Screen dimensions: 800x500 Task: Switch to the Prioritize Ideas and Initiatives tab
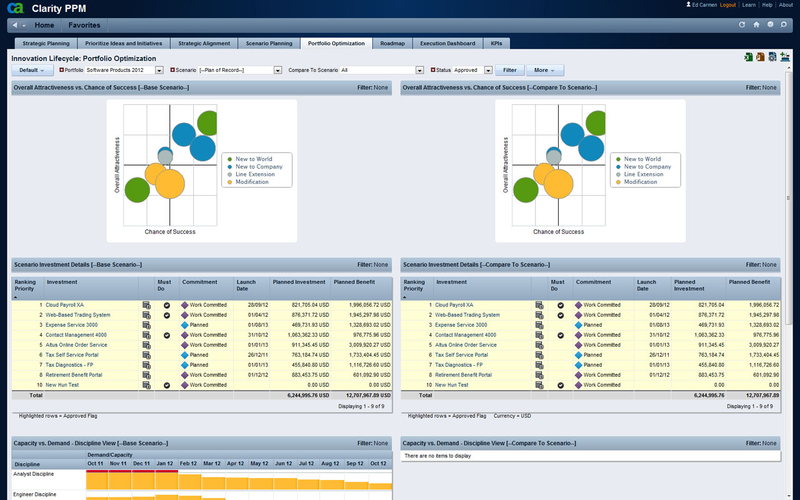(x=123, y=43)
